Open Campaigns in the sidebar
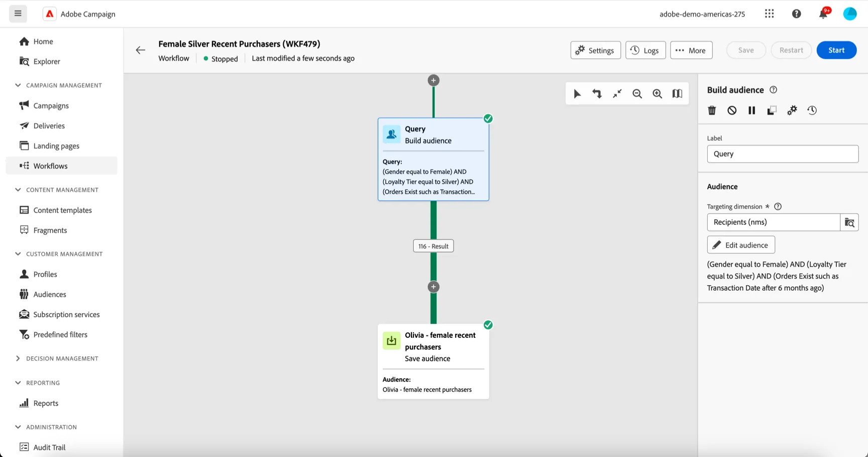The height and width of the screenshot is (457, 868). [x=61, y=106]
